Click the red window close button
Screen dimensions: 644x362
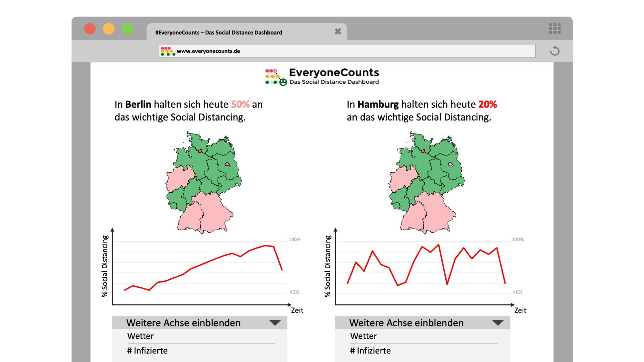(x=90, y=29)
